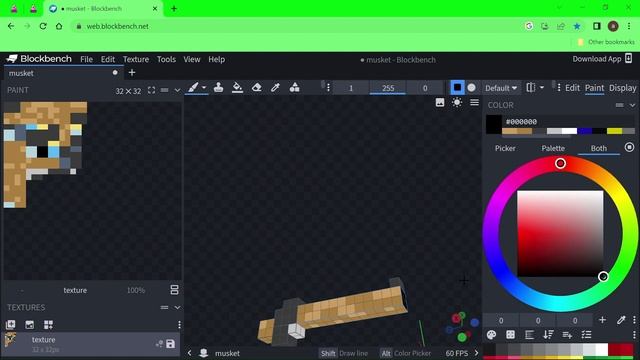
Task: Pick screen color with eyedropper near RGB fields
Action: click(621, 320)
